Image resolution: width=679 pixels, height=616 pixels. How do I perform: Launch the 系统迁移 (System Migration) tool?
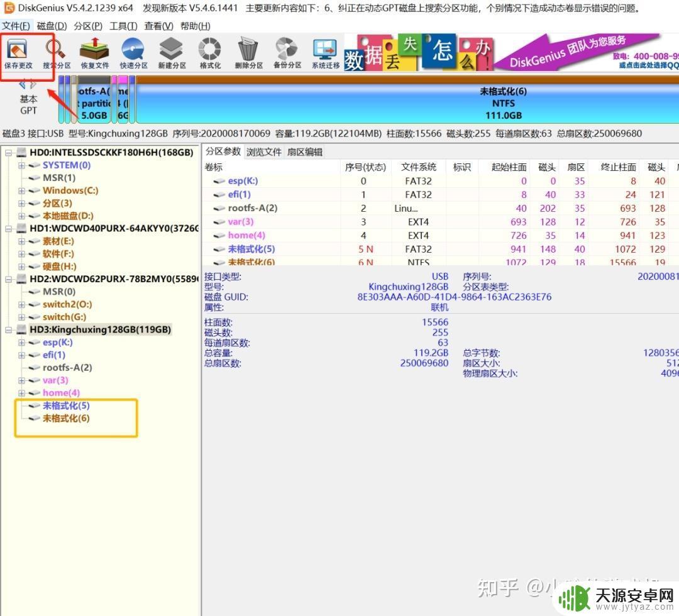click(x=326, y=53)
